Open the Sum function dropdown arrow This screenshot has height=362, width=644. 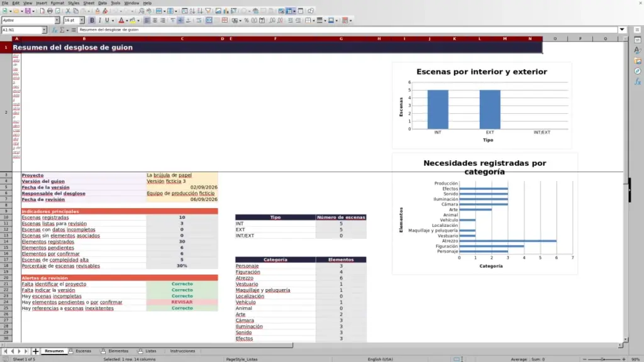(x=67, y=30)
